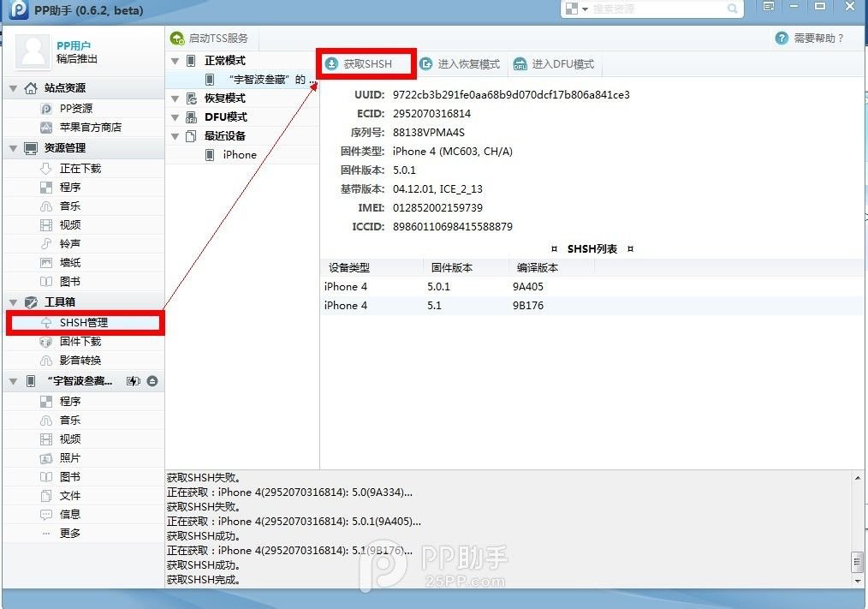Click the device charging icon in sidebar
Screen dimensions: 868x609
pos(134,381)
